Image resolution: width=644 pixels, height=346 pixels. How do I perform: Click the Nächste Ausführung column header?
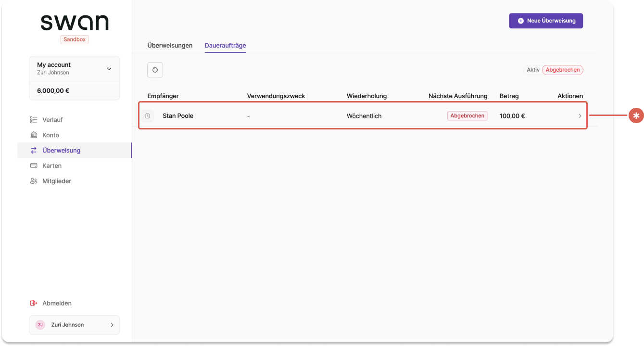click(458, 96)
